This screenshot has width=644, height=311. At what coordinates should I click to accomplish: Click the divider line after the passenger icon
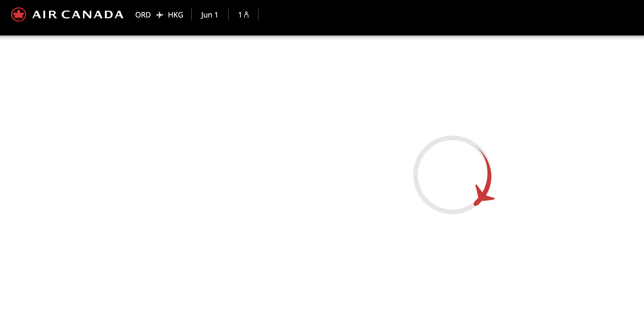tap(258, 14)
